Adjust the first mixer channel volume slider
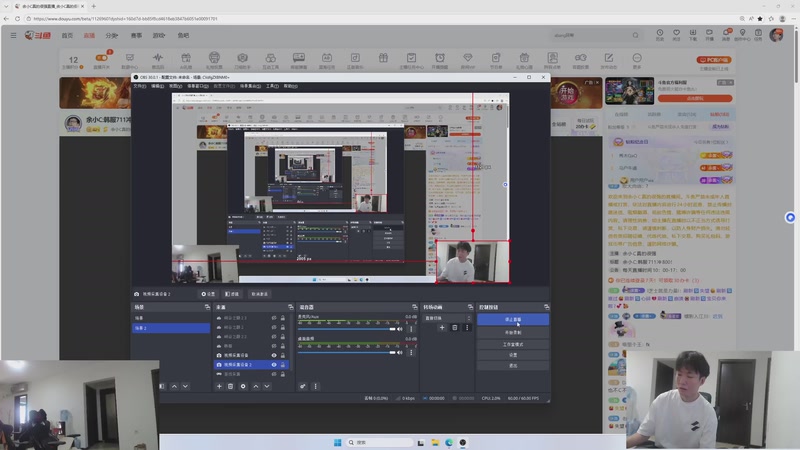800x450 pixels. pyautogui.click(x=345, y=328)
